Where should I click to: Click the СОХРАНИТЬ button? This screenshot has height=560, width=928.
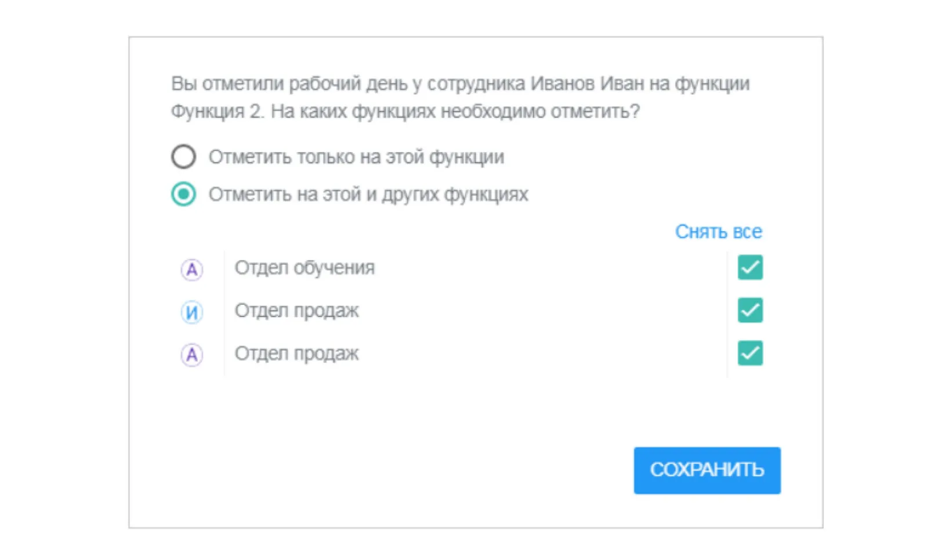point(707,470)
